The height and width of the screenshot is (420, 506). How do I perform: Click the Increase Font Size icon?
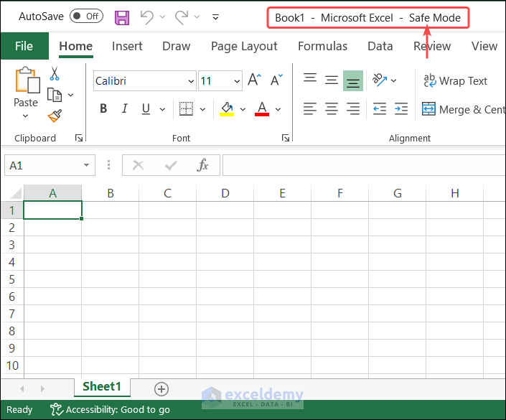pos(255,80)
